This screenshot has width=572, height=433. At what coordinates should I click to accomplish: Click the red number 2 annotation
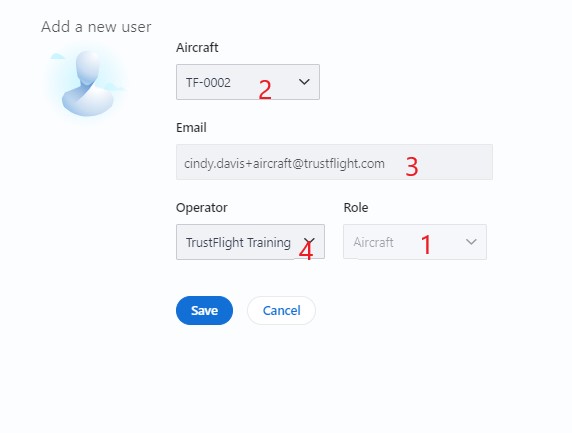point(265,90)
